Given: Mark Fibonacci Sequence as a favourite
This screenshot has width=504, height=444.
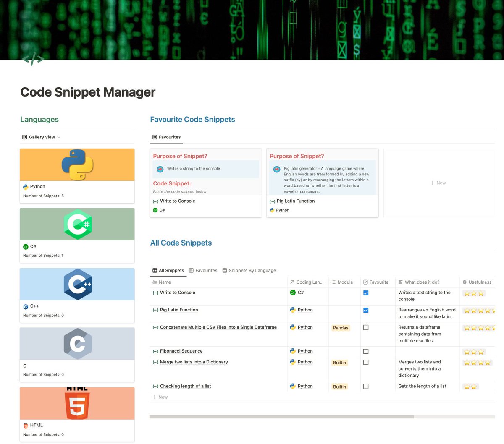Looking at the screenshot, I should (x=366, y=351).
